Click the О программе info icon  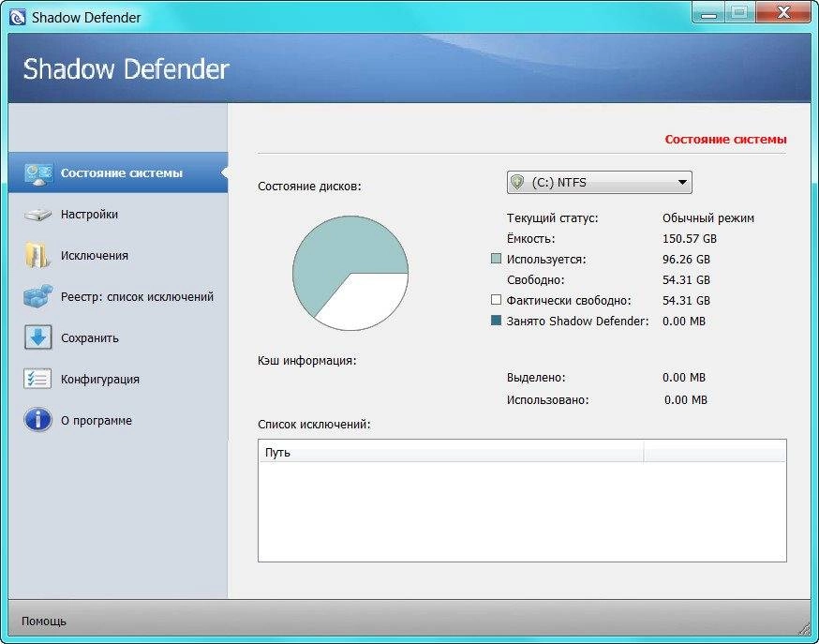37,420
